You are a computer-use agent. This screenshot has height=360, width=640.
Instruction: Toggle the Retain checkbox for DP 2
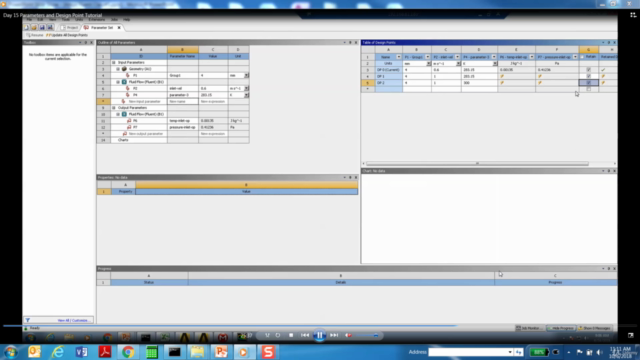[x=589, y=83]
